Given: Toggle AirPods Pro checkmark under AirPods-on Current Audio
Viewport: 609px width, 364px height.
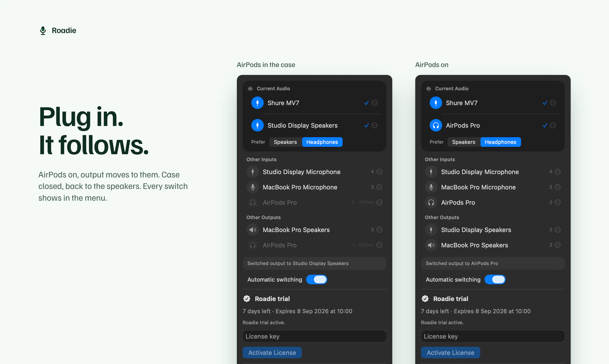Looking at the screenshot, I should point(545,125).
